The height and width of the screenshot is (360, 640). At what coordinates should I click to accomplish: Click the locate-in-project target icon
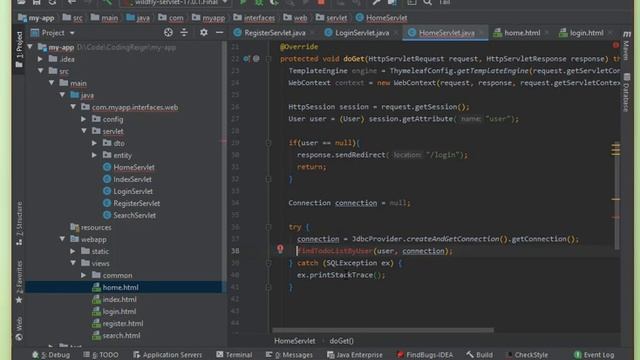(x=168, y=33)
